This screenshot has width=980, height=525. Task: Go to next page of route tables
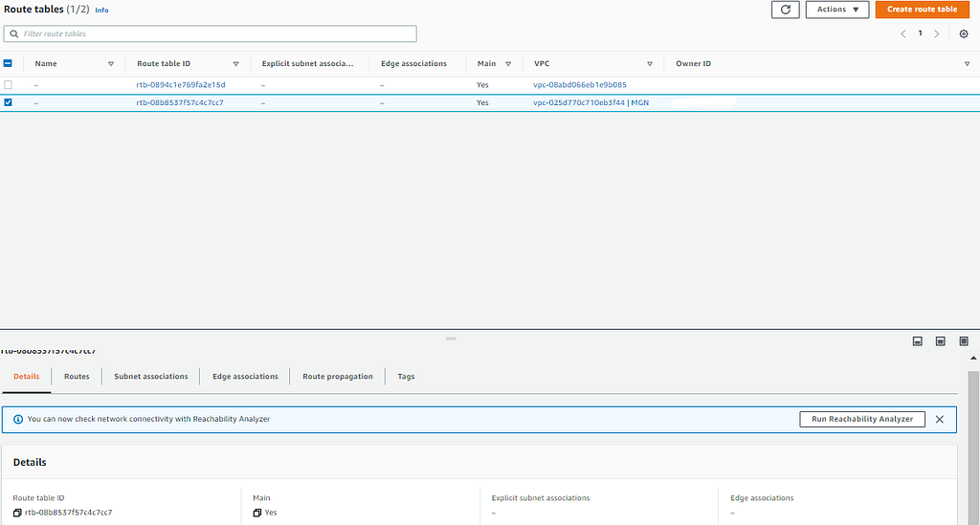[x=936, y=33]
